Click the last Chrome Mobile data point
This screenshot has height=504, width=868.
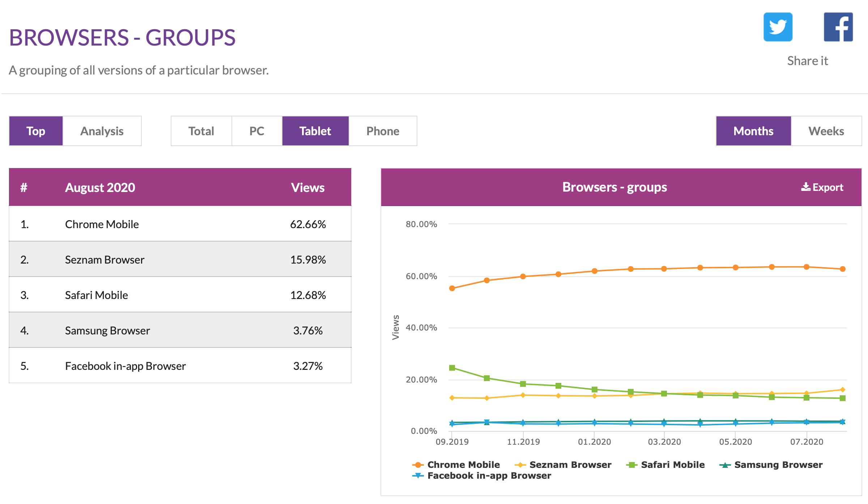coord(842,269)
